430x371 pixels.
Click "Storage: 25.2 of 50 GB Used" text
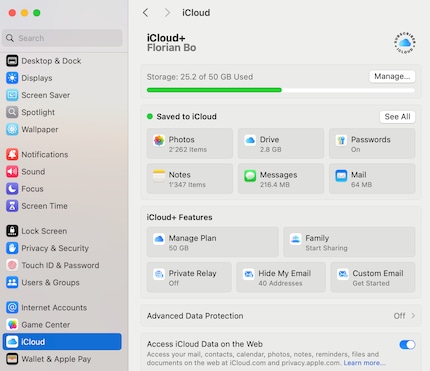[x=200, y=77]
